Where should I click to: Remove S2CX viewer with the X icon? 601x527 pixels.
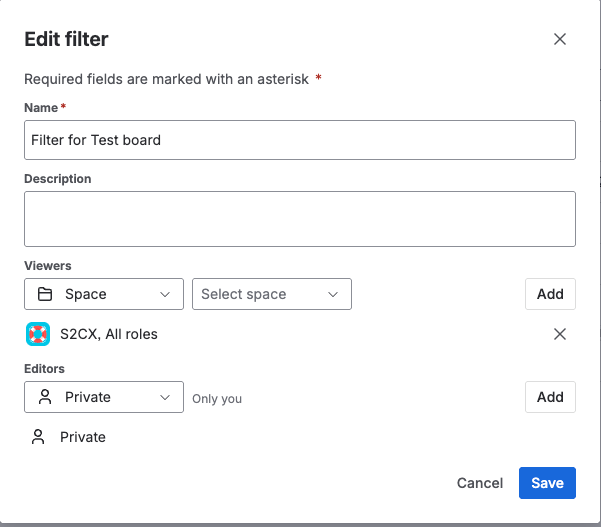pos(560,334)
